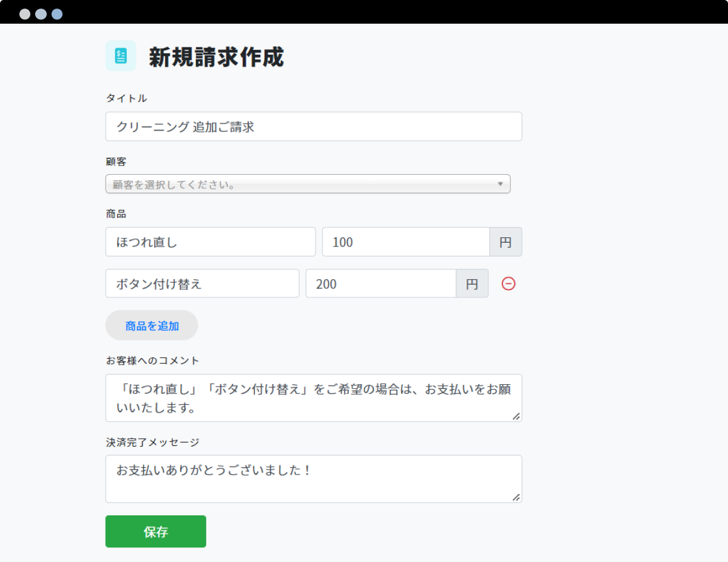Viewport: 728px width, 562px height.
Task: Click the middle window dot in title bar
Action: coord(41,14)
